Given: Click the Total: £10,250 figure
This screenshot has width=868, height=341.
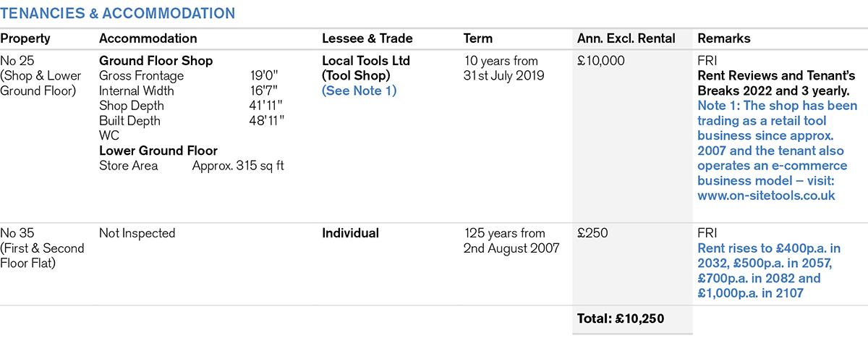Looking at the screenshot, I should [x=621, y=318].
